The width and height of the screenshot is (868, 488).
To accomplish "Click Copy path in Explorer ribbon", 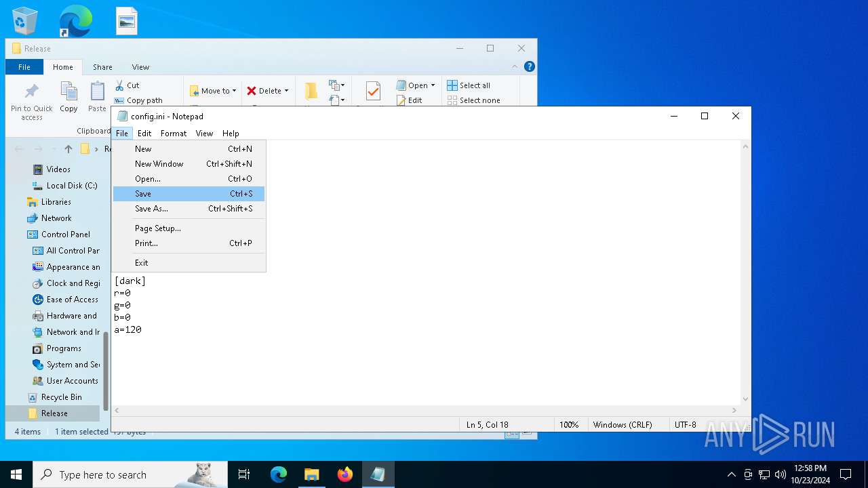I will (138, 100).
